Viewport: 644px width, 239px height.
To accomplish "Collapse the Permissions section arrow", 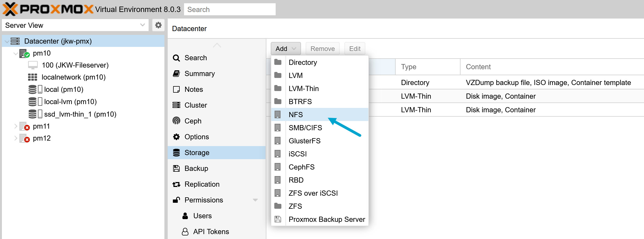I will pyautogui.click(x=255, y=200).
